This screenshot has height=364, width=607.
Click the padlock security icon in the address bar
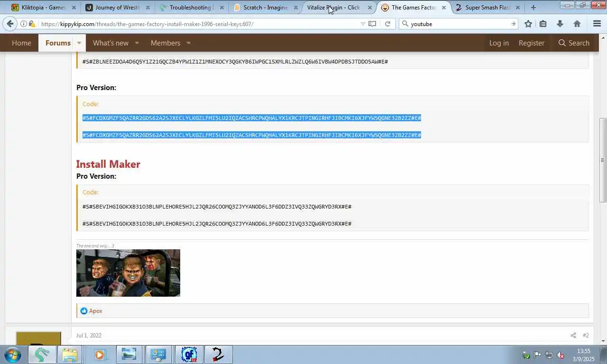coord(31,24)
